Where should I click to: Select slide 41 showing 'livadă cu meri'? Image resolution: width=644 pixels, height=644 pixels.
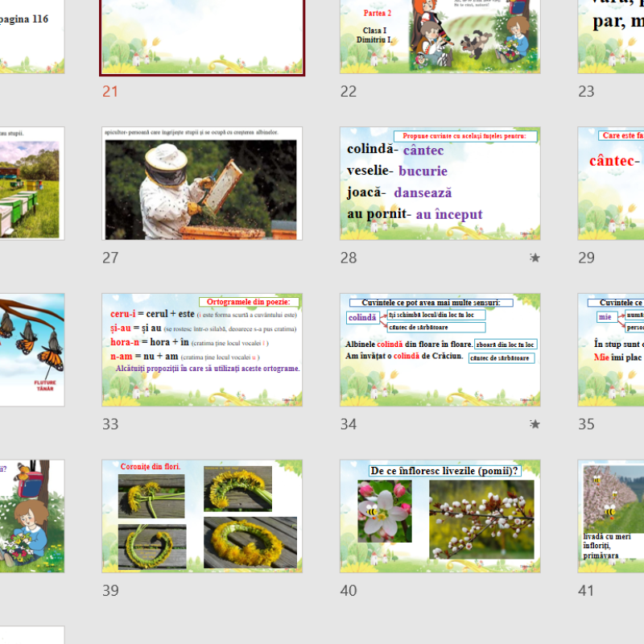(x=612, y=516)
